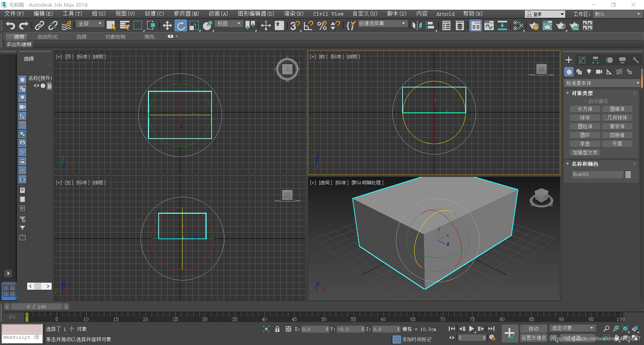Enable the 自动栅格 checkbox
Screen dimensions: 644x345
pyautogui.click(x=585, y=101)
